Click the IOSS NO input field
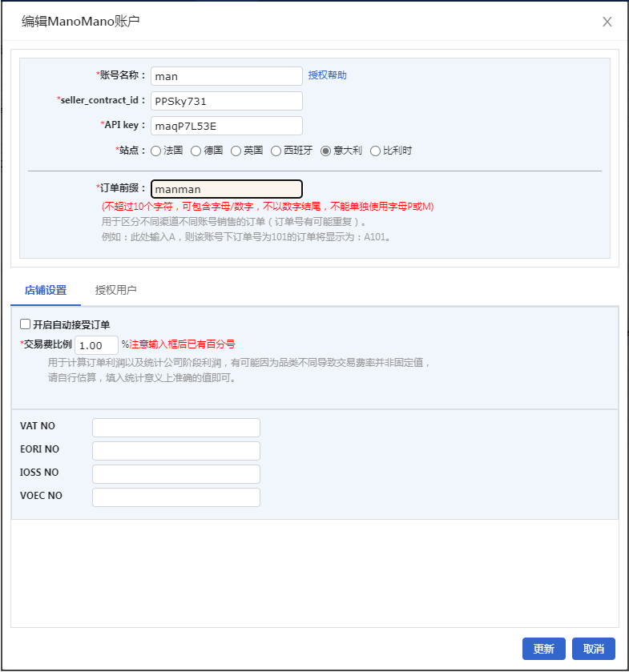The height and width of the screenshot is (672, 629). point(176,474)
